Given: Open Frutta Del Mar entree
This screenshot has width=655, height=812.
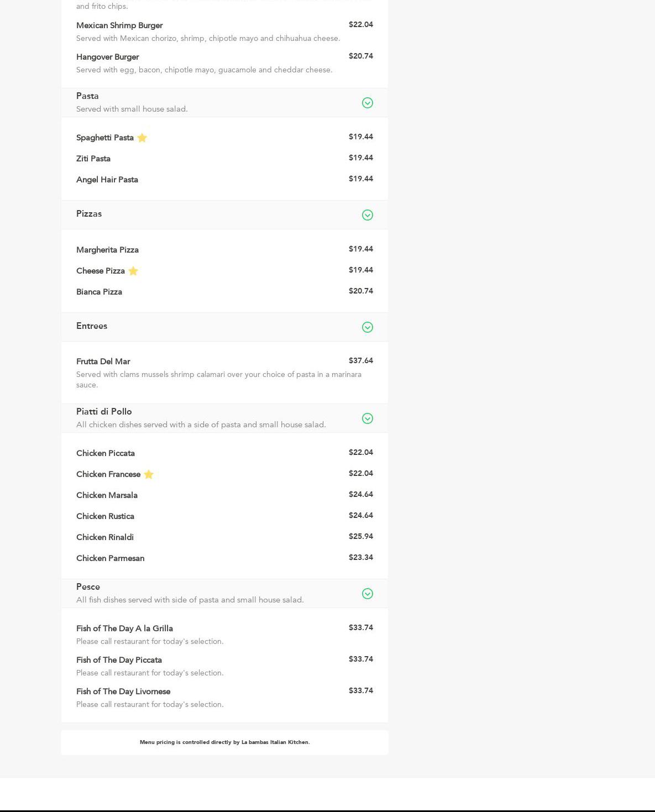Looking at the screenshot, I should coord(103,362).
